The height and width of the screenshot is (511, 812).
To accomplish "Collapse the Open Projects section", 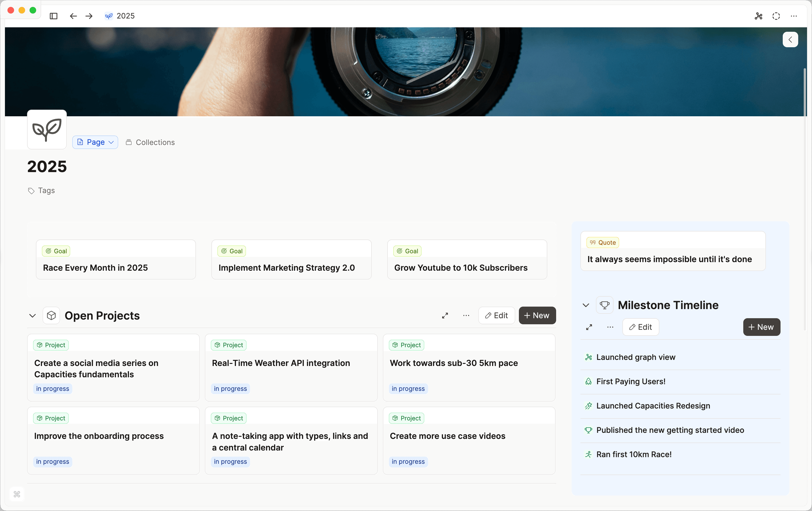I will [32, 316].
